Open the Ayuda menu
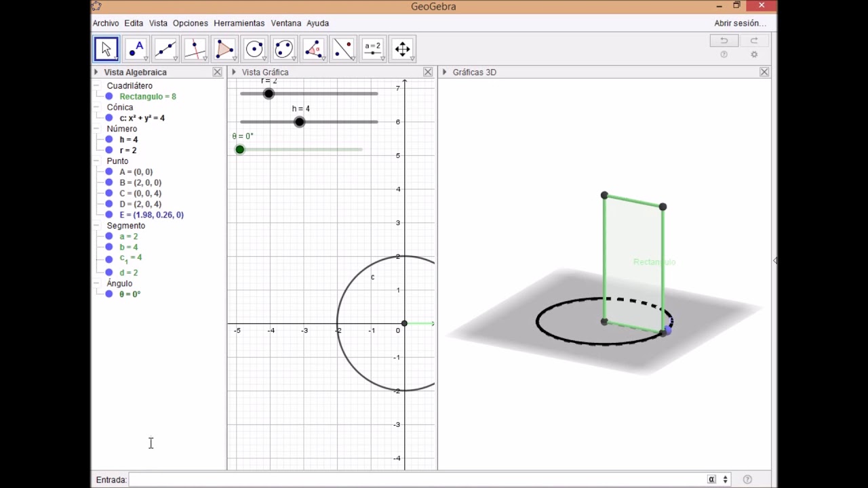The height and width of the screenshot is (488, 868). point(317,23)
